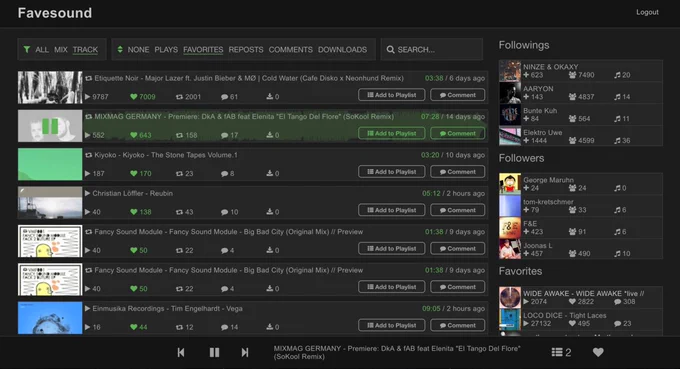Screen dimensions: 680x369
Task: Seek within the MIXMAG track green waveform
Action: (285, 126)
